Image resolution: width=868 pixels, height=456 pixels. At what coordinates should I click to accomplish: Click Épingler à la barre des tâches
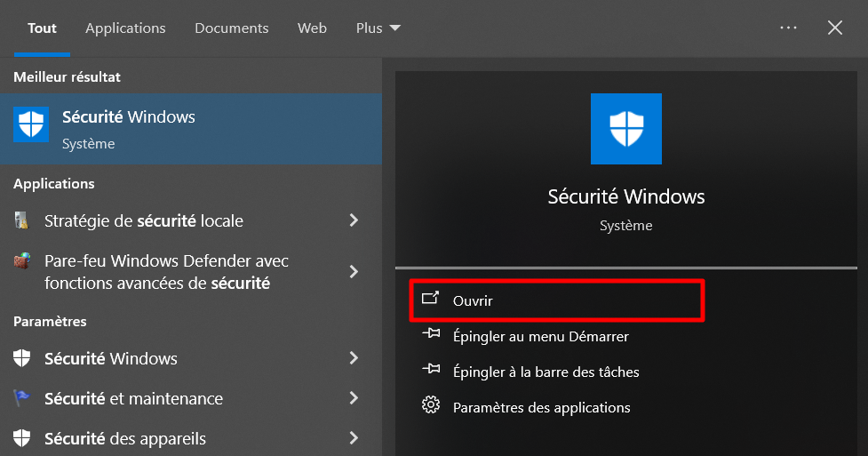tap(545, 372)
